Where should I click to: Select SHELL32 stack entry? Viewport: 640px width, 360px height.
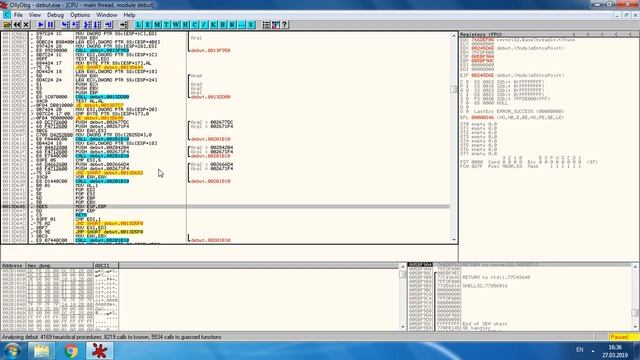pyautogui.click(x=485, y=286)
